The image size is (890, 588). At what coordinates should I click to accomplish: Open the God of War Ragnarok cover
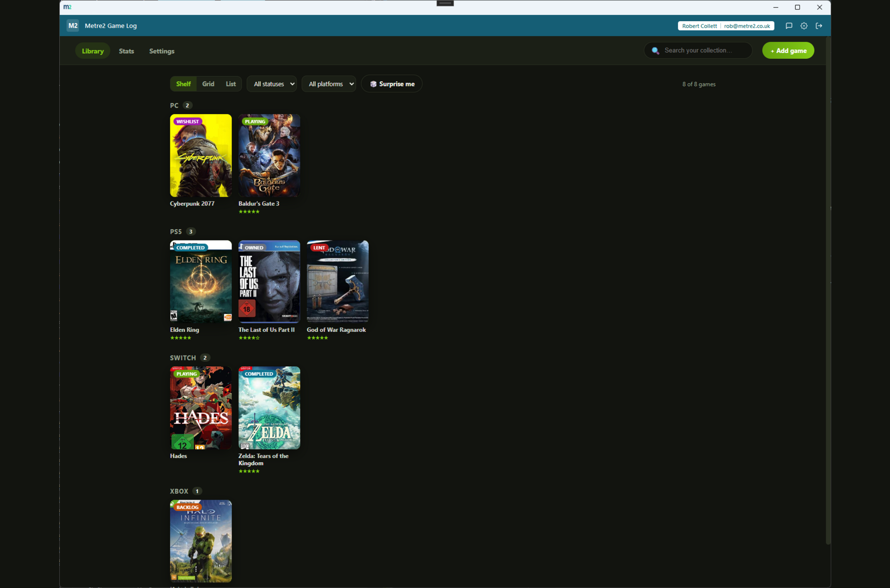tap(338, 282)
